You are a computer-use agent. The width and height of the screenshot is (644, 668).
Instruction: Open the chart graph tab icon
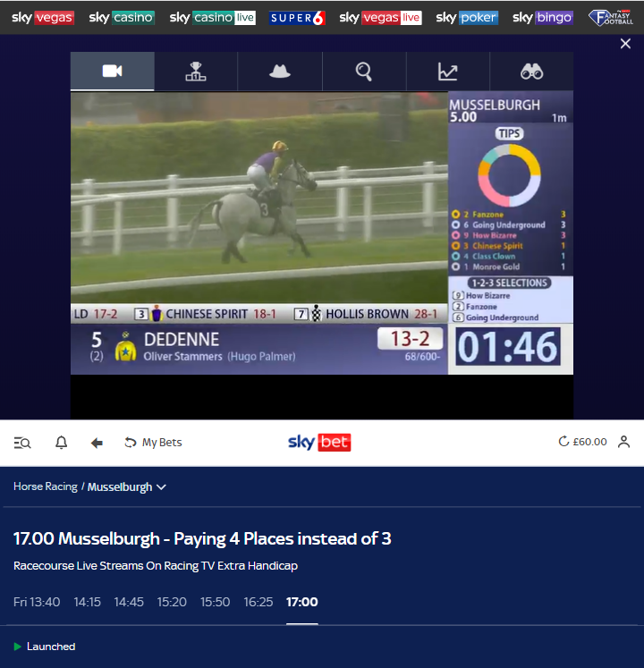pyautogui.click(x=447, y=72)
